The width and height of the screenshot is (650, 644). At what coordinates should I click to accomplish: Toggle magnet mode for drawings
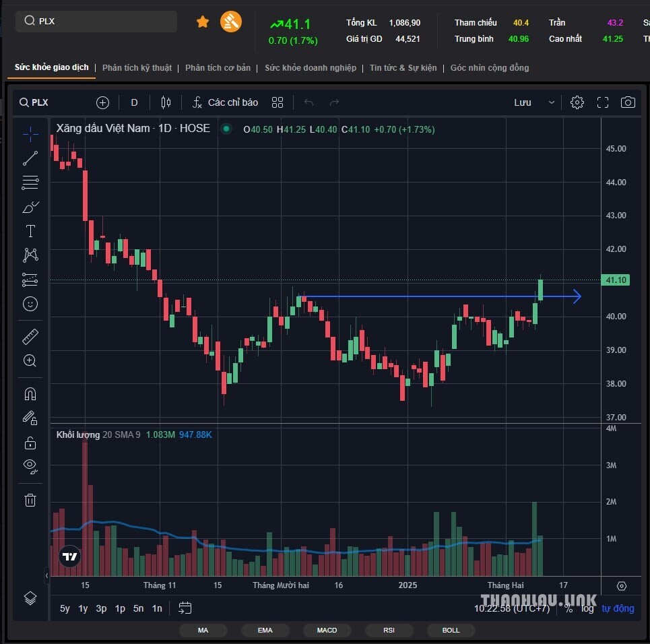click(x=30, y=393)
